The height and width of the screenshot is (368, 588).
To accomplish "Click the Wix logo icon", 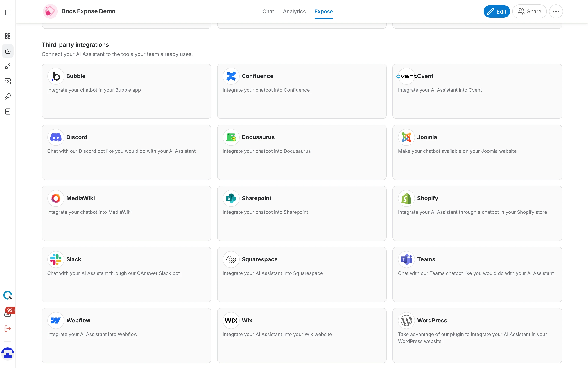I will tap(231, 321).
